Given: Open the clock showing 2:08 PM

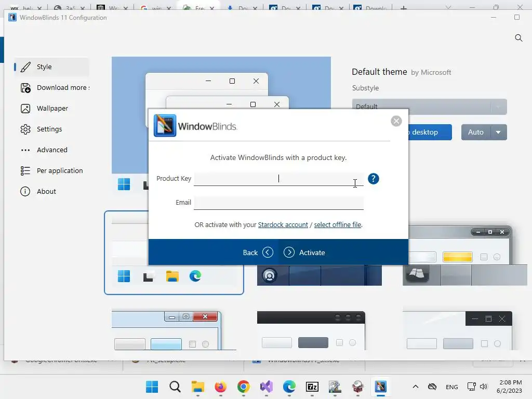Looking at the screenshot, I should 510,387.
